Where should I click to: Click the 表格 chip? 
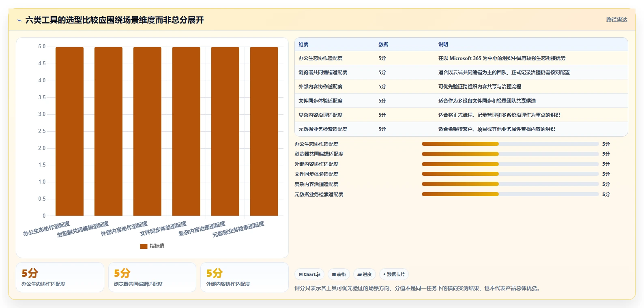[x=339, y=274]
